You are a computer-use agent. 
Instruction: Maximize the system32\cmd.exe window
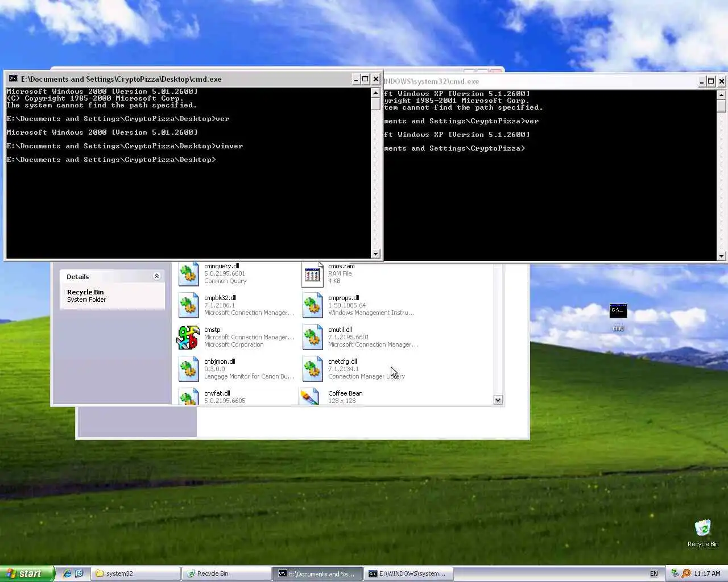pyautogui.click(x=711, y=81)
